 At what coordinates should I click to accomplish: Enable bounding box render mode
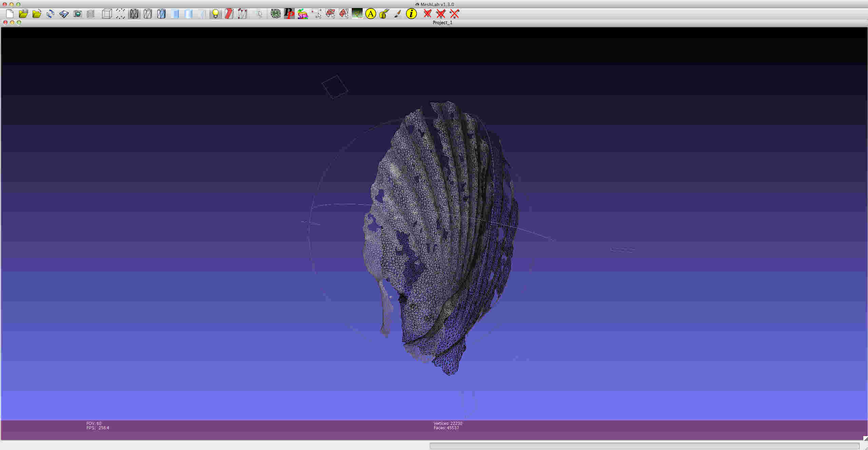tap(107, 14)
